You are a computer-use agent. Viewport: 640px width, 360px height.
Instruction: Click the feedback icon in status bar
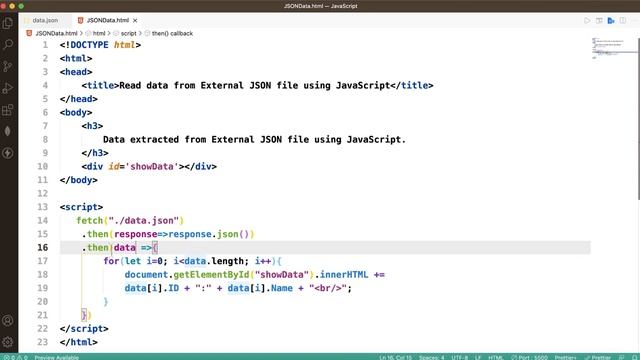coord(622,357)
